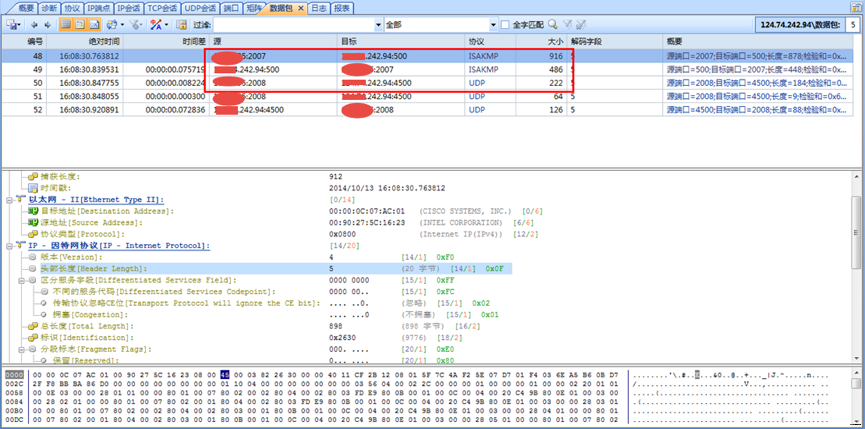Open the filter text dropdown arrow
The width and height of the screenshot is (865, 429).
[x=375, y=23]
